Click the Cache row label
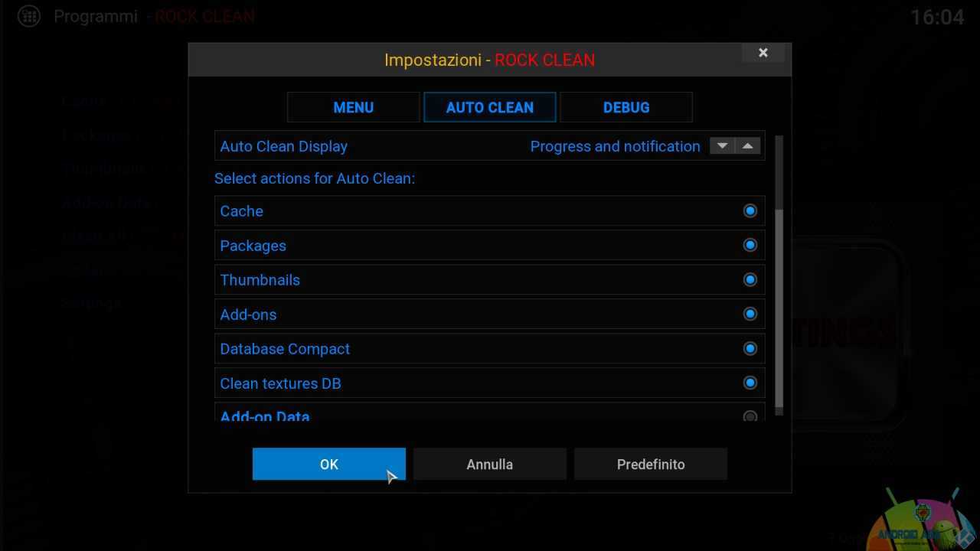Screen dimensions: 980x551 tap(241, 211)
